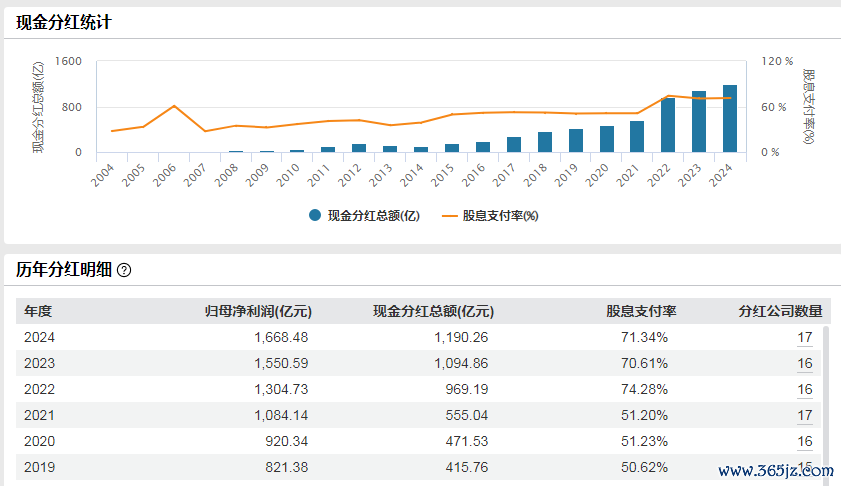Click the 2022 row's company count link
The image size is (841, 486).
(804, 390)
